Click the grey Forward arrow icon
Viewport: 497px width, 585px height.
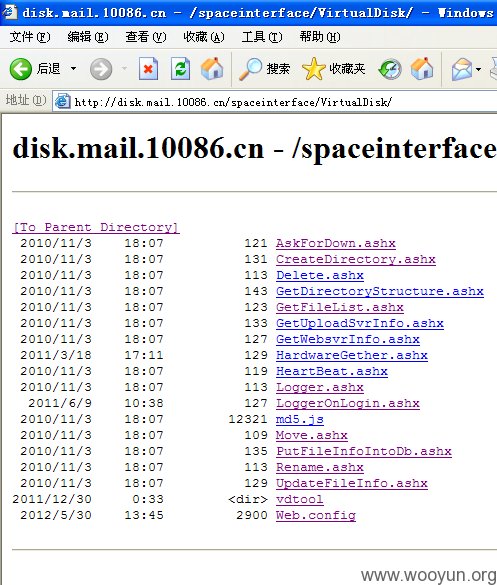(101, 69)
